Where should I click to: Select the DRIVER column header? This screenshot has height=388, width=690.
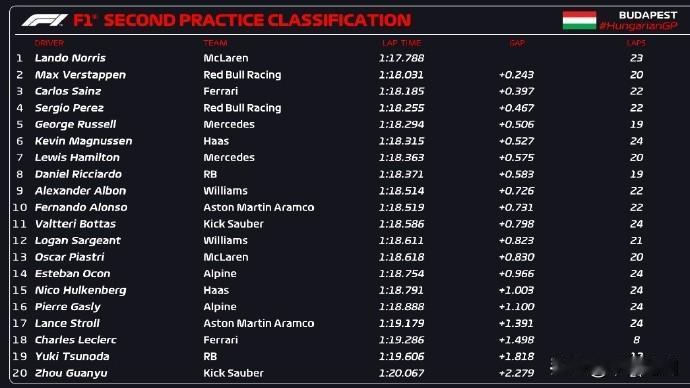tap(49, 43)
